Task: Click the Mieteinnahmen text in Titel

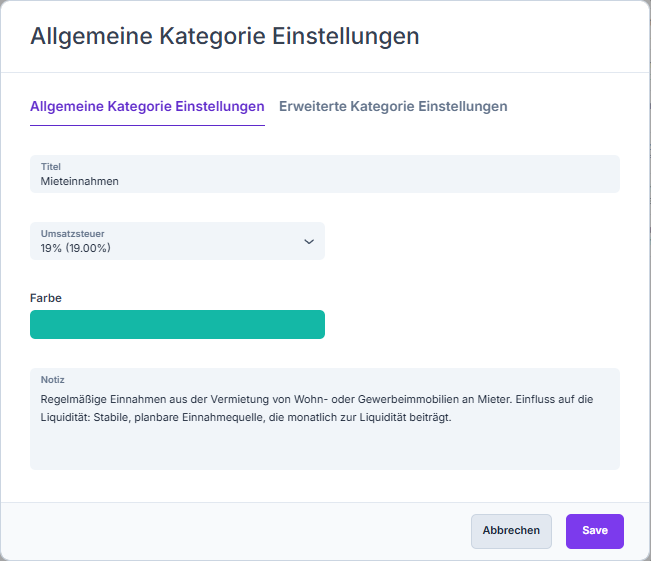Action: (x=80, y=182)
